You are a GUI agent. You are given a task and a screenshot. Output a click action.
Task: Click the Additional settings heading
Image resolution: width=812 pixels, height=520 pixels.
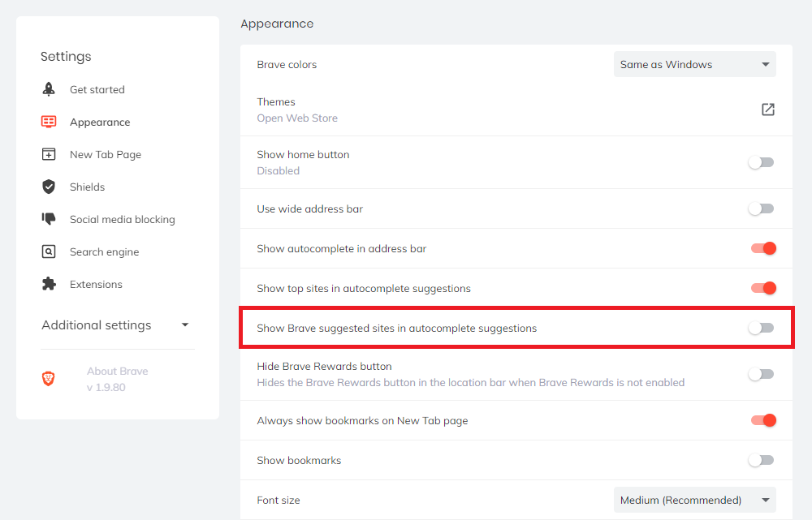pos(97,325)
